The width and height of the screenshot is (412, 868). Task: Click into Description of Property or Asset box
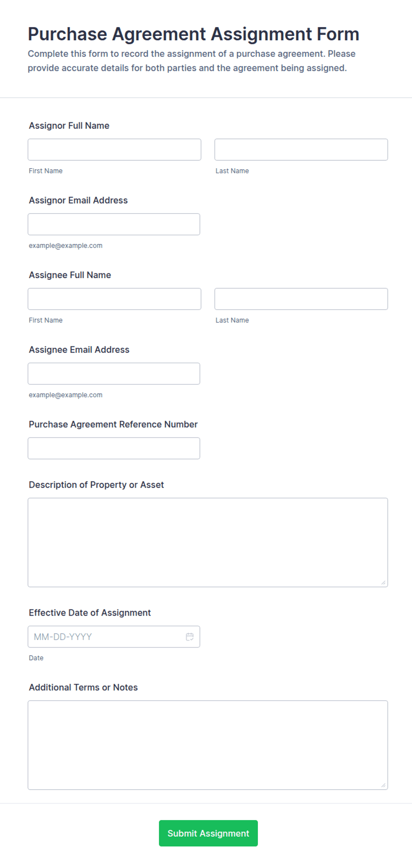(x=208, y=542)
